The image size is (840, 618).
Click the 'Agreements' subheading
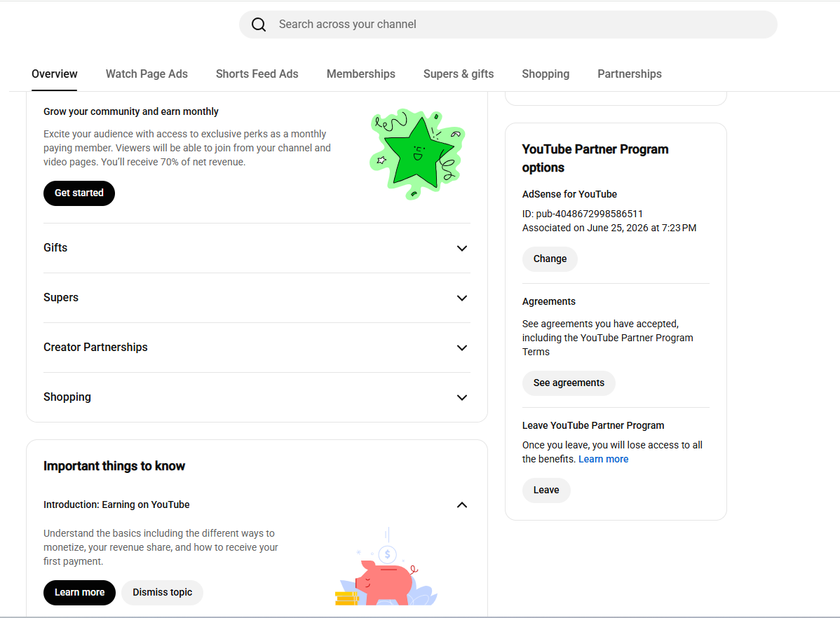pos(548,301)
